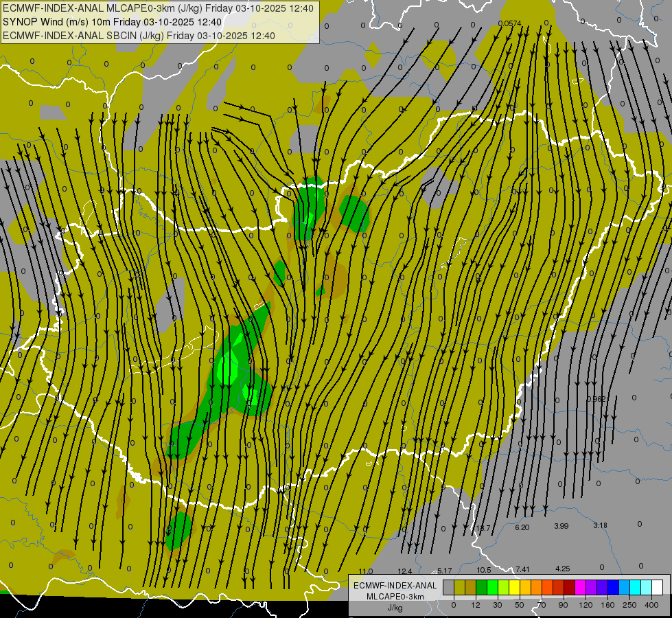Click the map value '3.18'

click(601, 525)
